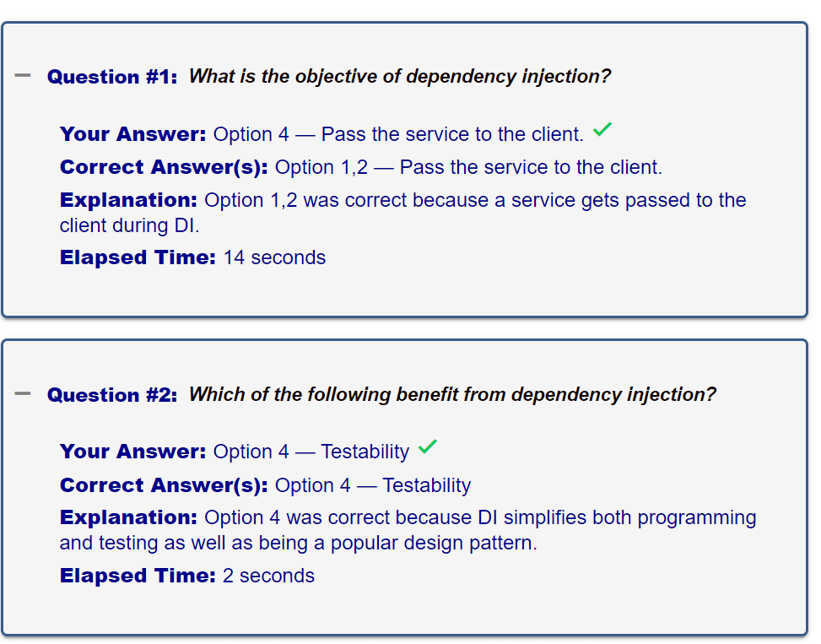Click the green checkmark beside Question #1 answer
Screen dimensions: 821x644
point(602,129)
